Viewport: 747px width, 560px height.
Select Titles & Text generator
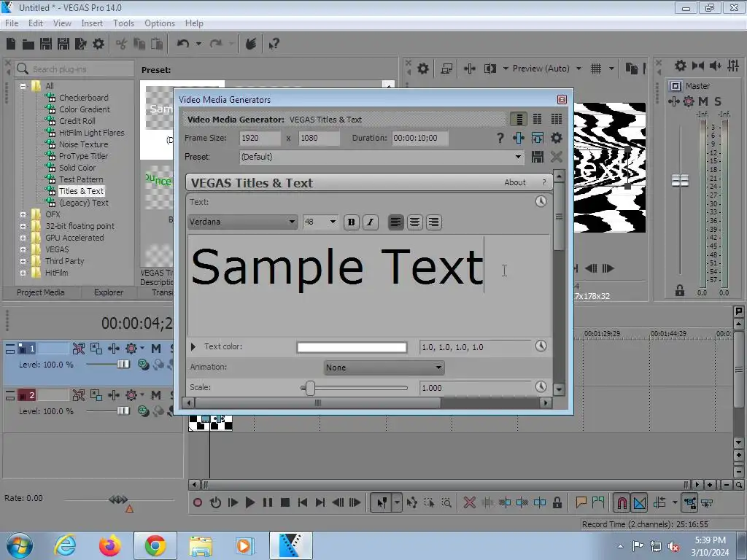[x=82, y=191]
